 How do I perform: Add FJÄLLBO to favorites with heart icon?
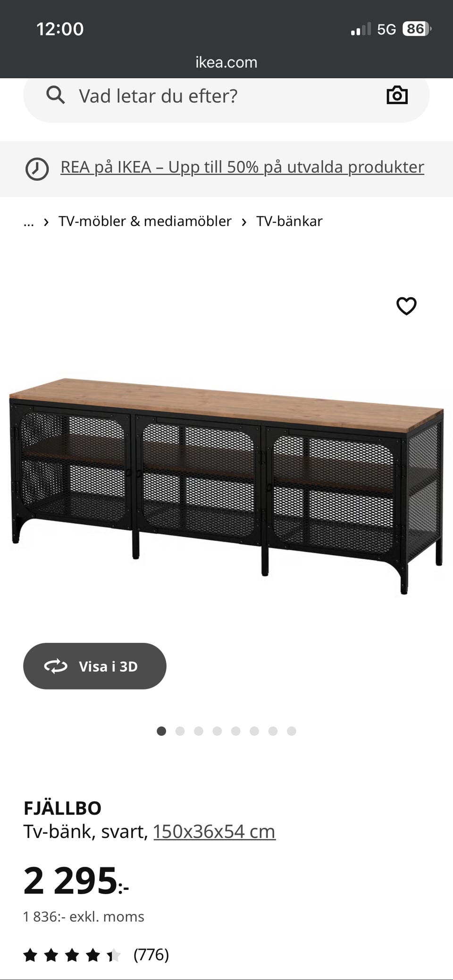coord(406,306)
